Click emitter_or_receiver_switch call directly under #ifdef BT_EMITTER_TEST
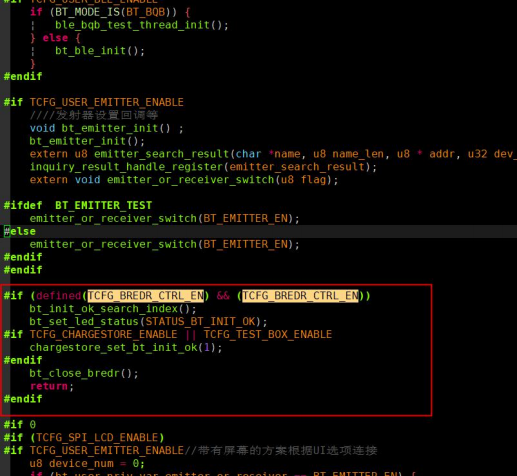Image resolution: width=517 pixels, height=476 pixels. (x=165, y=218)
